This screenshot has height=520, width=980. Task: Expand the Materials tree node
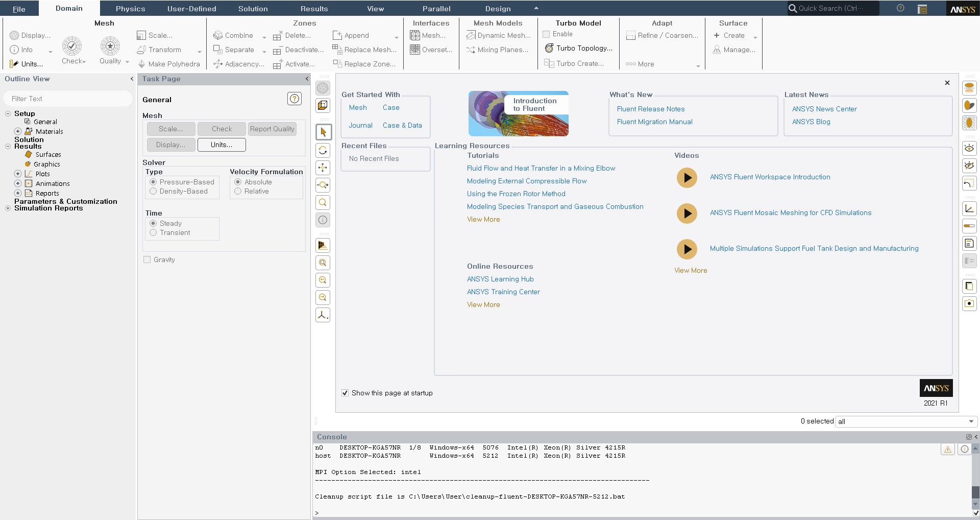point(18,131)
